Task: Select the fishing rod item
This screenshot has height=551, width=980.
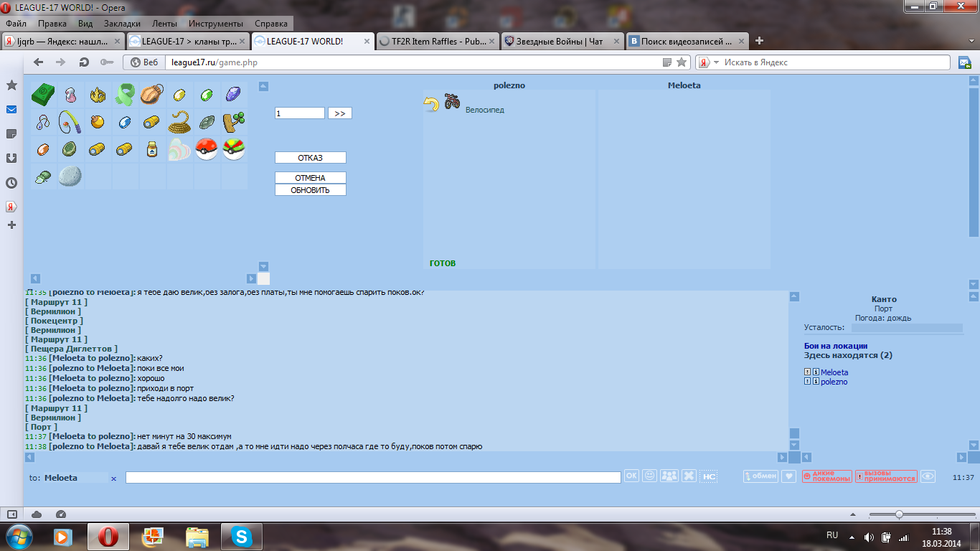Action: click(x=70, y=122)
